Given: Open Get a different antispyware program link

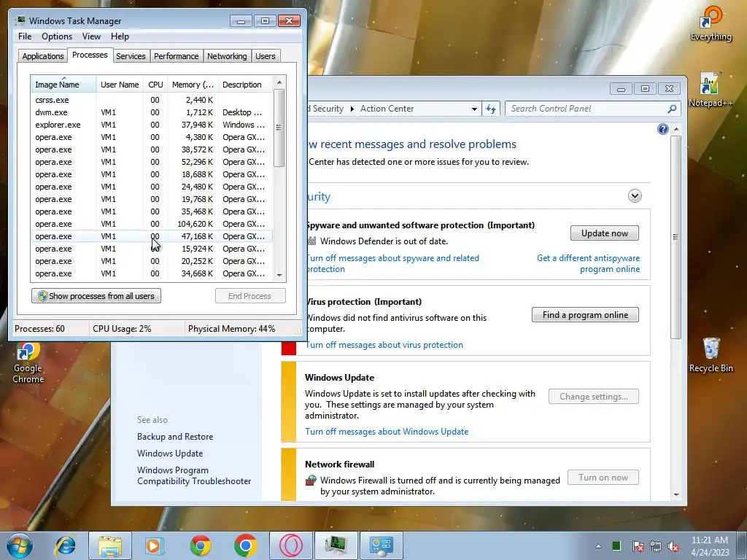Looking at the screenshot, I should 589,263.
